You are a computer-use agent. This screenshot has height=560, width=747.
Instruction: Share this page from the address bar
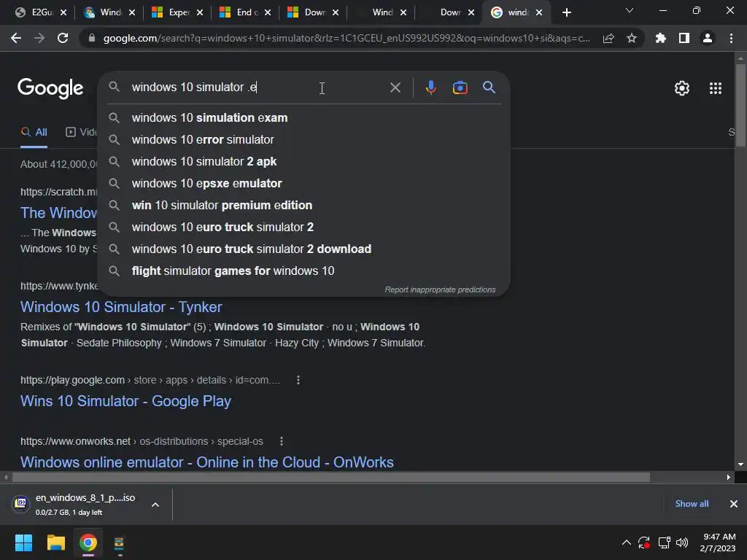608,39
